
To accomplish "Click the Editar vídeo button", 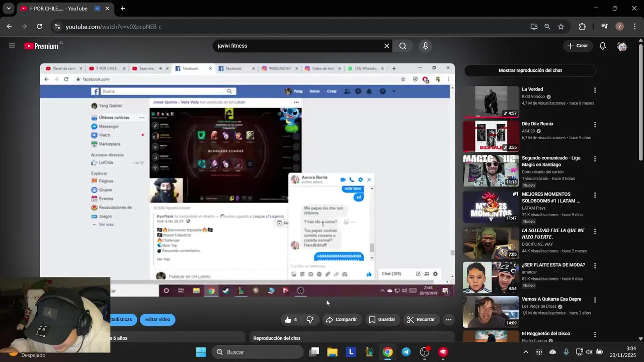I will pyautogui.click(x=157, y=320).
